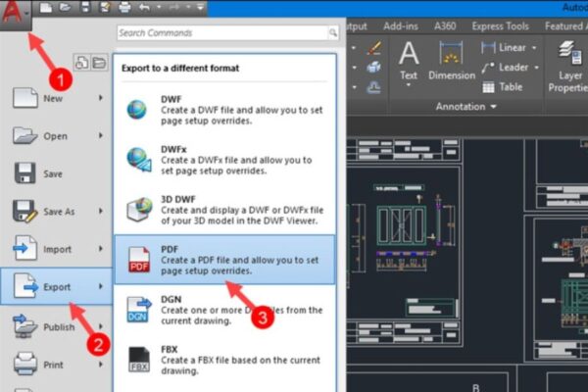
Task: Expand the Linear dimension dropdown arrow
Action: tap(535, 47)
